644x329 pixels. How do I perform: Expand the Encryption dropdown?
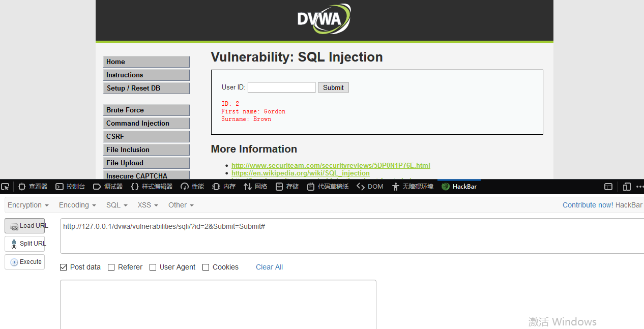[28, 205]
